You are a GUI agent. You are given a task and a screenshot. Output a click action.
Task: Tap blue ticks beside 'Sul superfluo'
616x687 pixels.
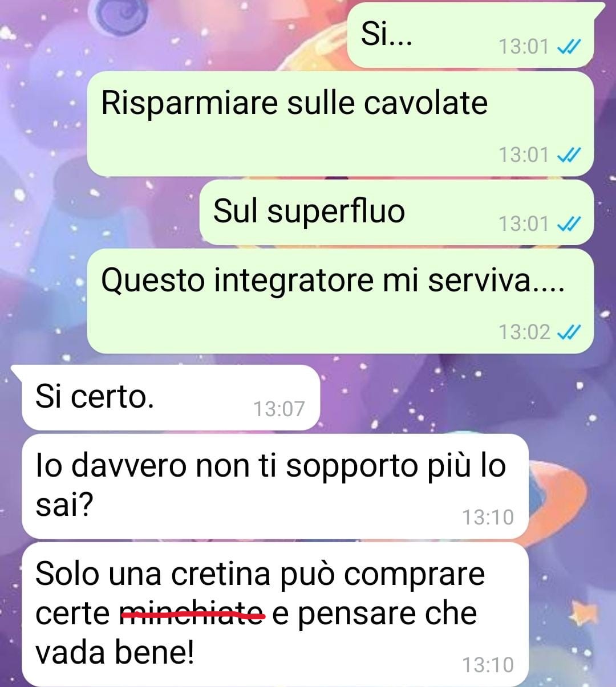(x=569, y=223)
